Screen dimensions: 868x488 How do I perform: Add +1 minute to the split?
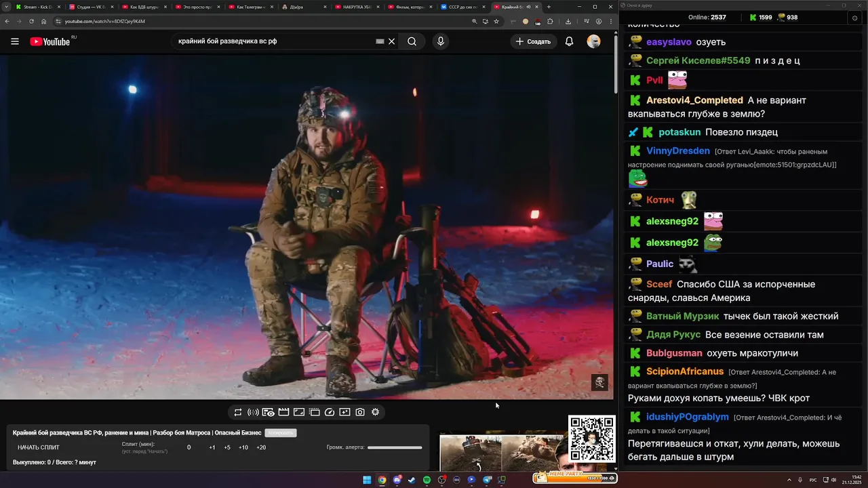(x=212, y=447)
